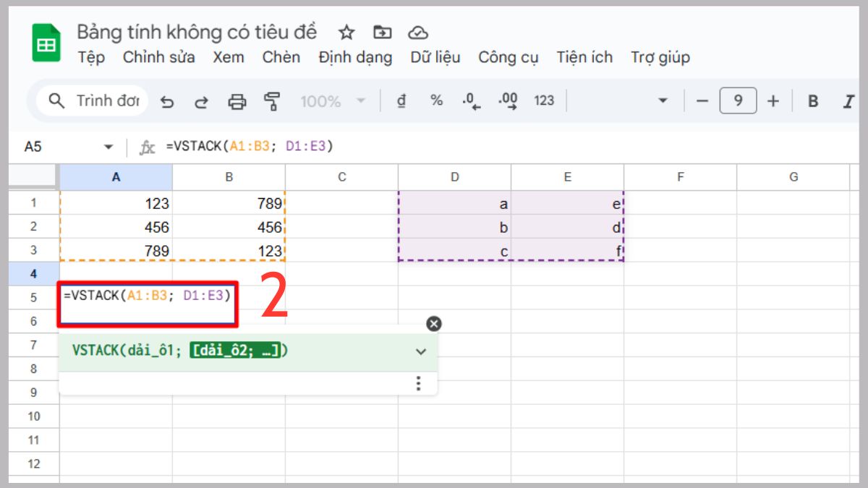868x488 pixels.
Task: Click the Redo icon
Action: (x=203, y=101)
